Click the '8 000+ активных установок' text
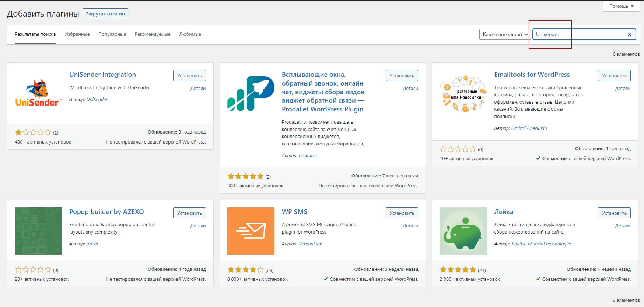Image resolution: width=644 pixels, height=307 pixels. point(258,279)
